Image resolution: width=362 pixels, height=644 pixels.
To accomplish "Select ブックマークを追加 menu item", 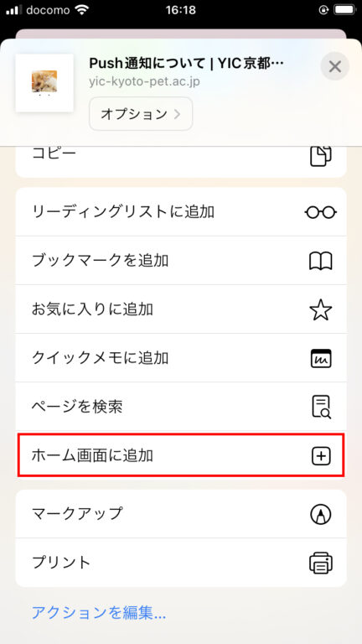I will [x=181, y=261].
